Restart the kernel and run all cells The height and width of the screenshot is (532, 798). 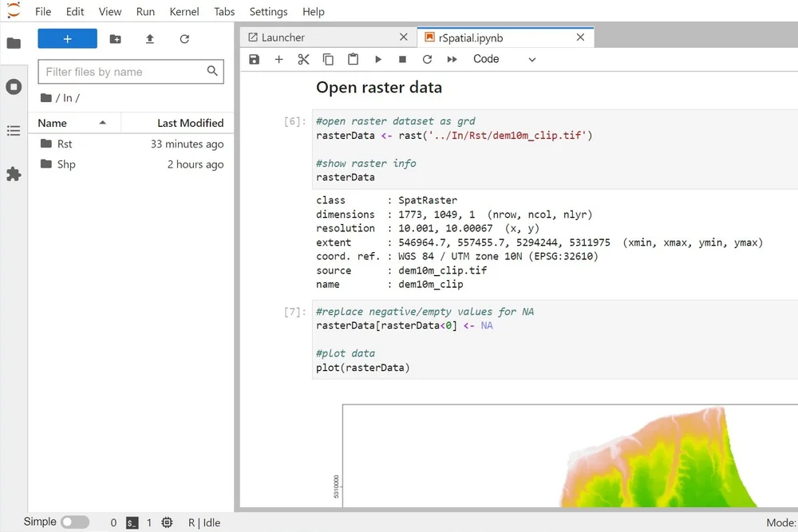tap(452, 59)
